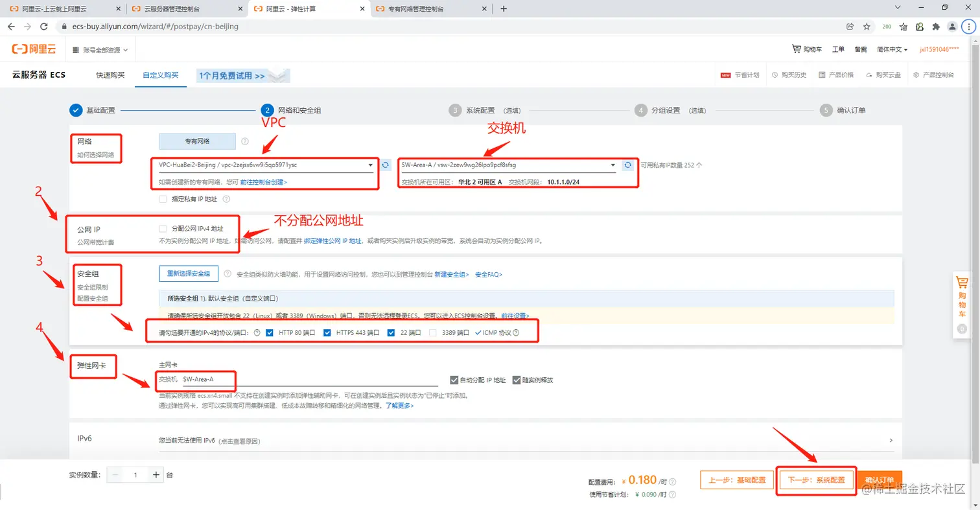Bookmark this page with the star icon
The image size is (980, 510).
867,27
